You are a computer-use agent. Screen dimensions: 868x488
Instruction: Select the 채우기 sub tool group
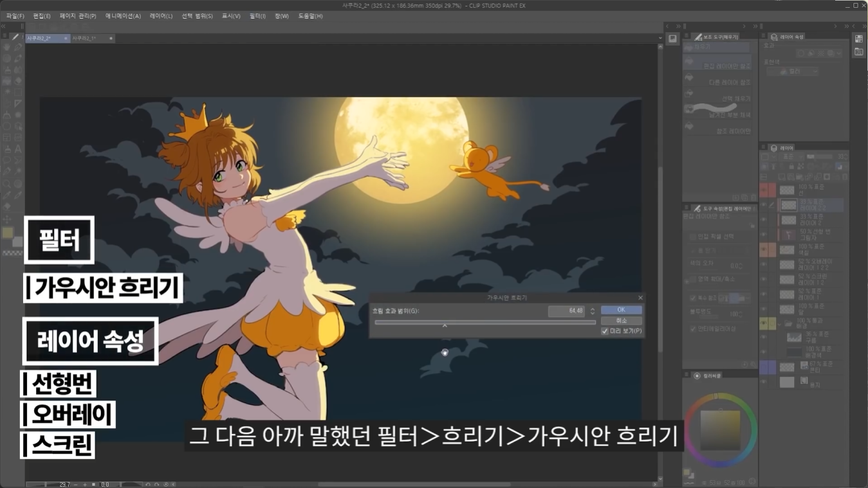[x=716, y=47]
